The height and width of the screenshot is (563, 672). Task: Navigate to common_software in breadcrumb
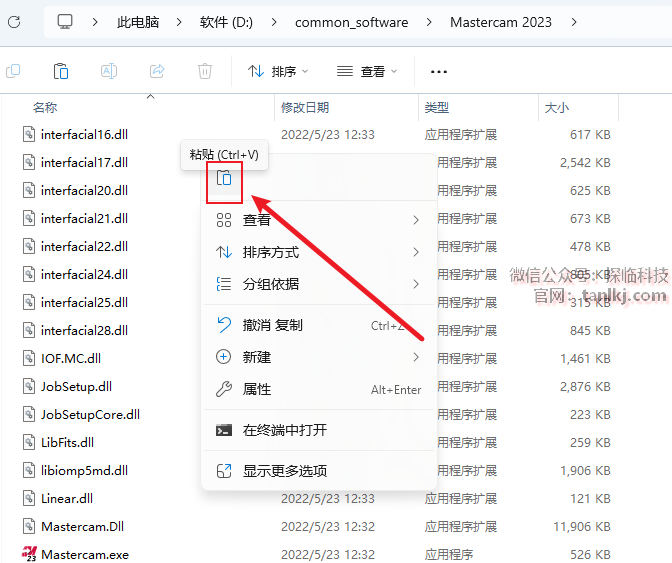point(351,22)
